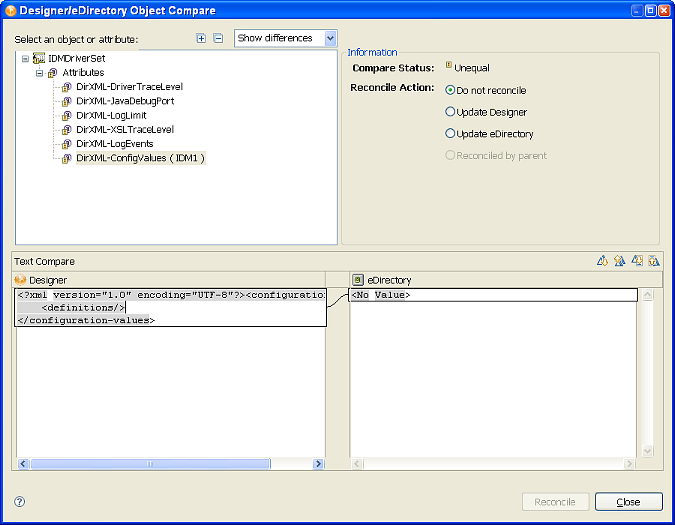Click second Text Compare toolbar icon
This screenshot has width=675, height=525.
[x=619, y=261]
